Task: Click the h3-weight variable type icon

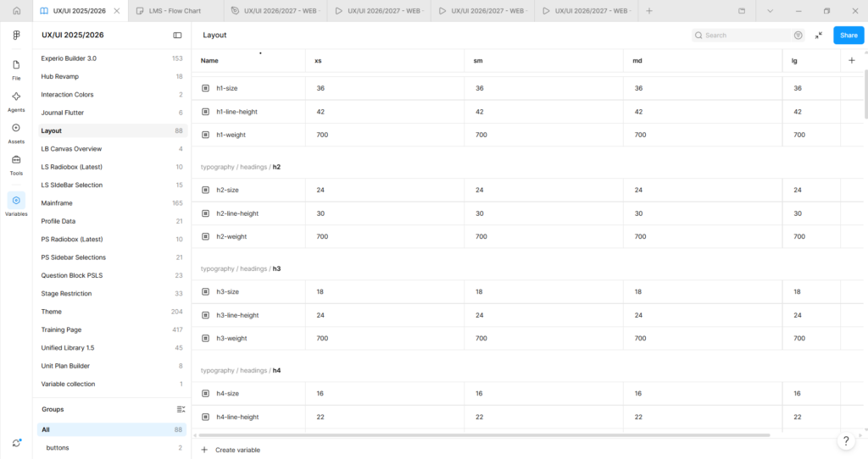Action: pyautogui.click(x=205, y=338)
